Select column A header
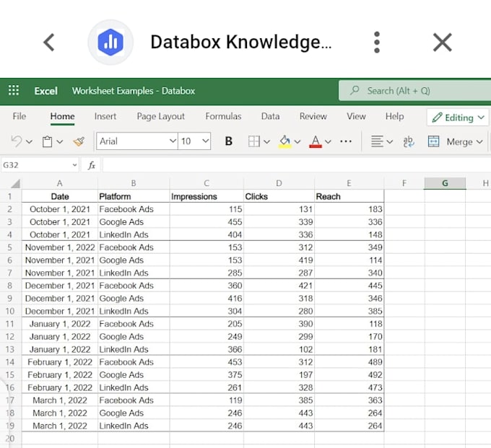The image size is (491, 448). tap(59, 183)
